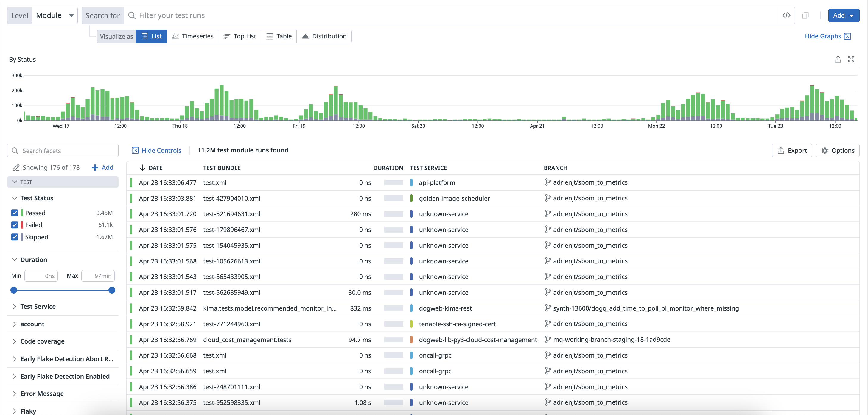Click the copy query icon beside search bar

805,15
